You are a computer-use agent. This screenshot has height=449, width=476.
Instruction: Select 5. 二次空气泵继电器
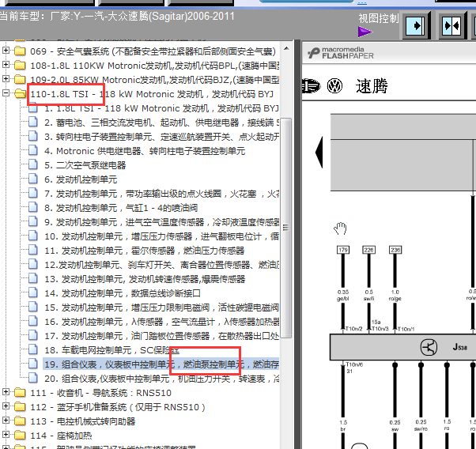[85, 165]
